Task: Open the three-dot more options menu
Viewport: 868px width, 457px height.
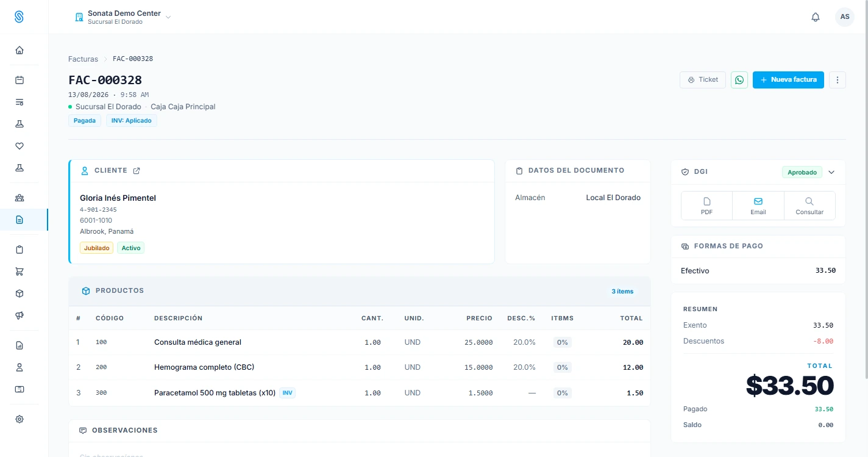Action: (838, 80)
